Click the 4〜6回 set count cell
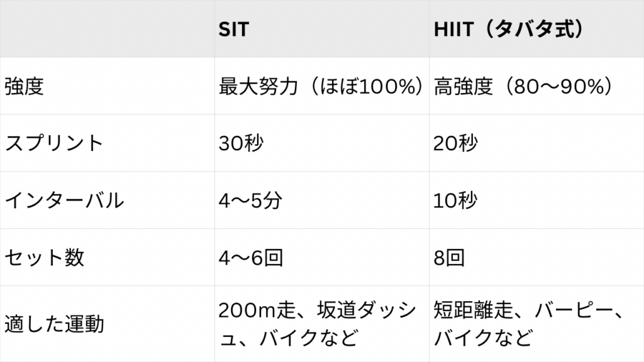644x362 pixels. point(250,258)
